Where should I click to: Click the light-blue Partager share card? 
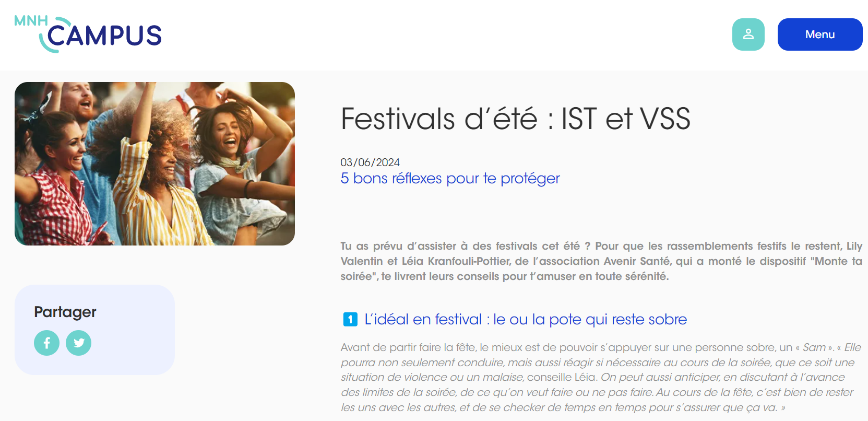(94, 330)
